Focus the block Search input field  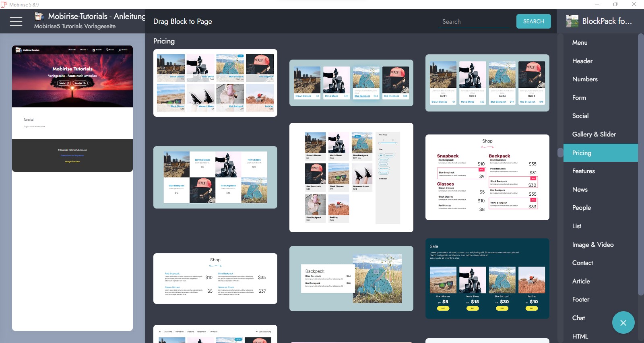tap(473, 22)
